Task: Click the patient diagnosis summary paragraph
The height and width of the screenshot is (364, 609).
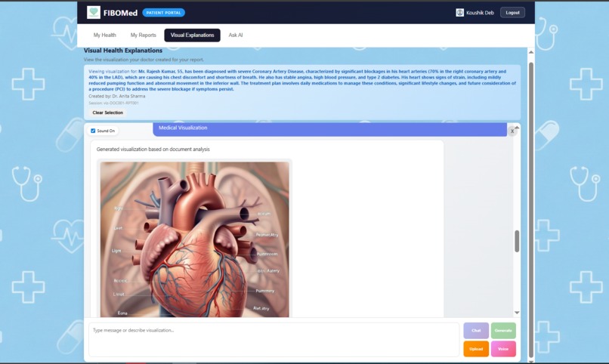Action: click(302, 80)
